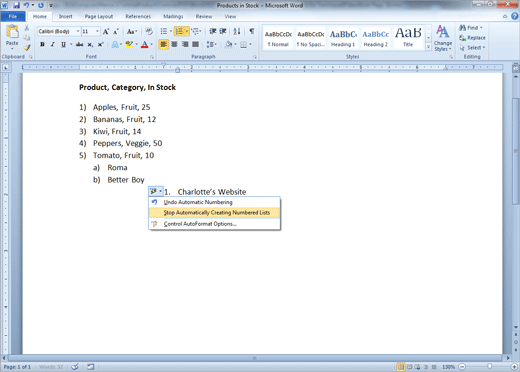The height and width of the screenshot is (372, 520).
Task: Toggle Italic formatting
Action: (52, 44)
